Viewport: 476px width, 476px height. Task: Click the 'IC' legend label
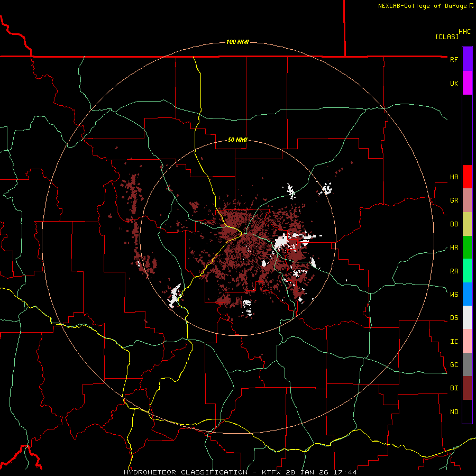point(454,342)
